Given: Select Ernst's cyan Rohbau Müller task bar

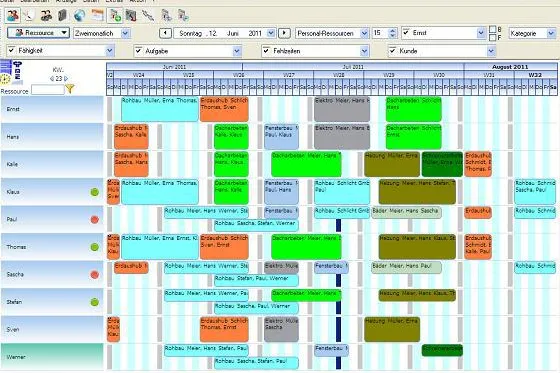Looking at the screenshot, I should tap(160, 109).
